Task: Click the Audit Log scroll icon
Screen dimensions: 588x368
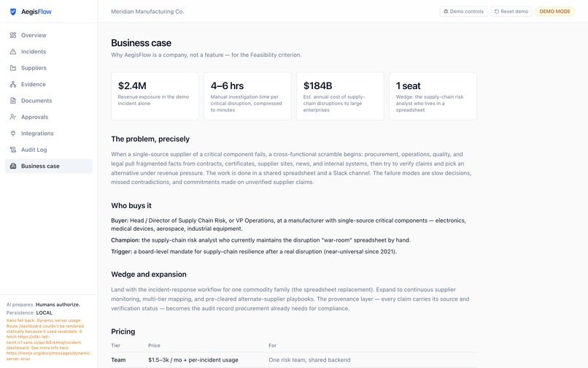Action: click(x=13, y=150)
